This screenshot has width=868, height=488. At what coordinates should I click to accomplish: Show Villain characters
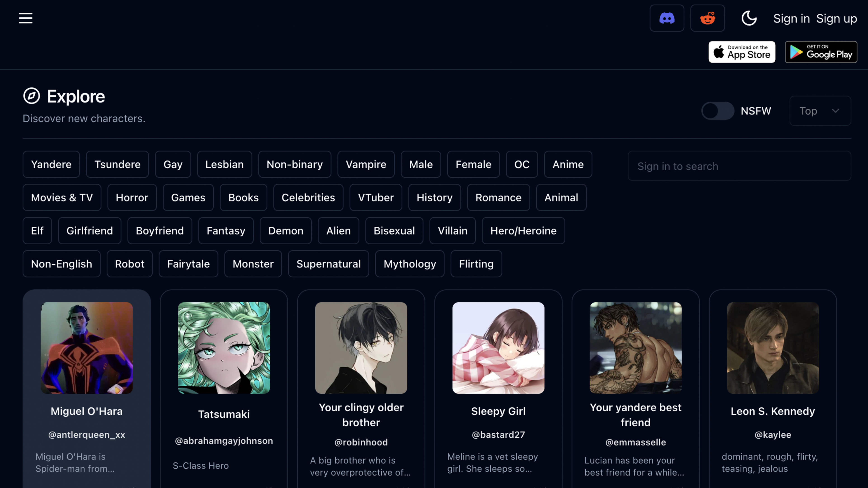(453, 231)
